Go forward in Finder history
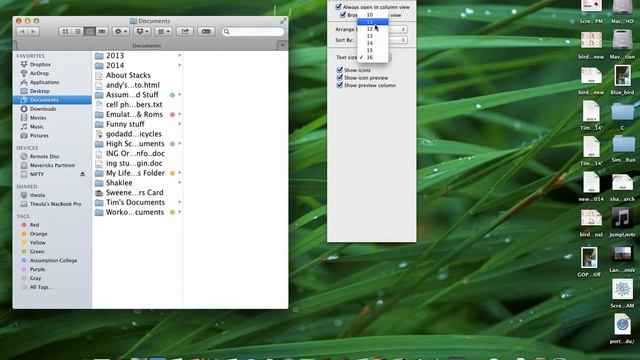The image size is (640, 360). (34, 31)
